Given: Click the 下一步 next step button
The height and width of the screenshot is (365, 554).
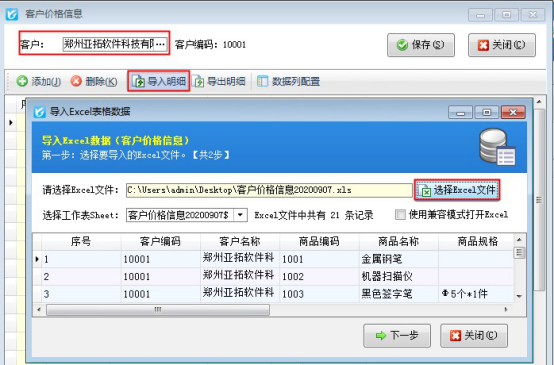Looking at the screenshot, I should 397,335.
